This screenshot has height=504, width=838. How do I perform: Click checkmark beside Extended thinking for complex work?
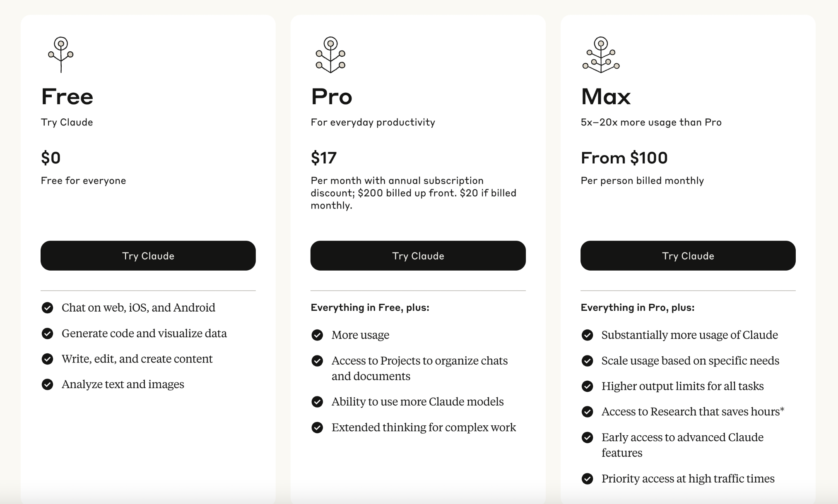[x=317, y=427]
